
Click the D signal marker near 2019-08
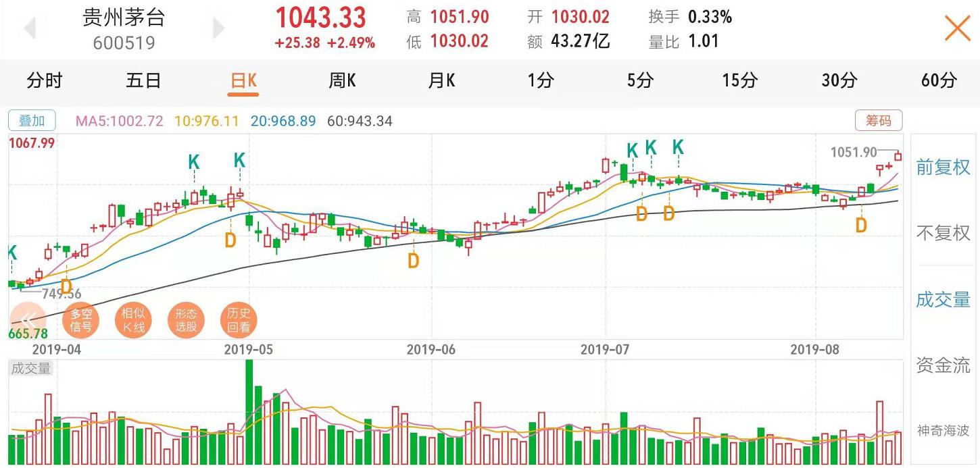861,226
